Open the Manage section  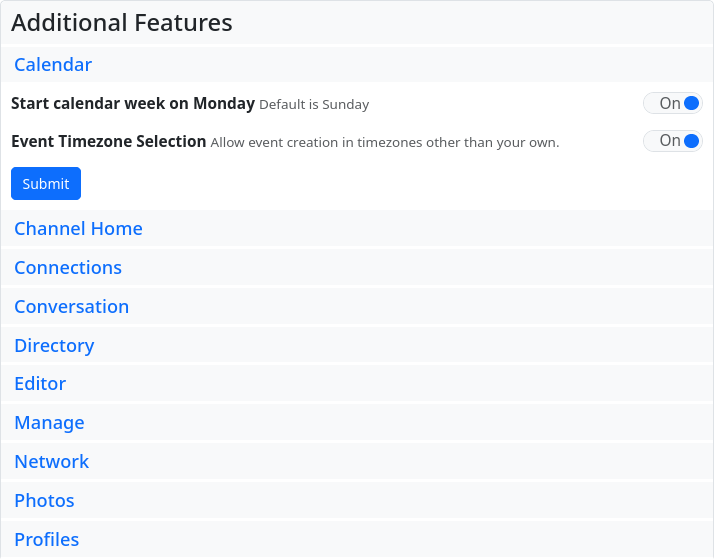[49, 423]
